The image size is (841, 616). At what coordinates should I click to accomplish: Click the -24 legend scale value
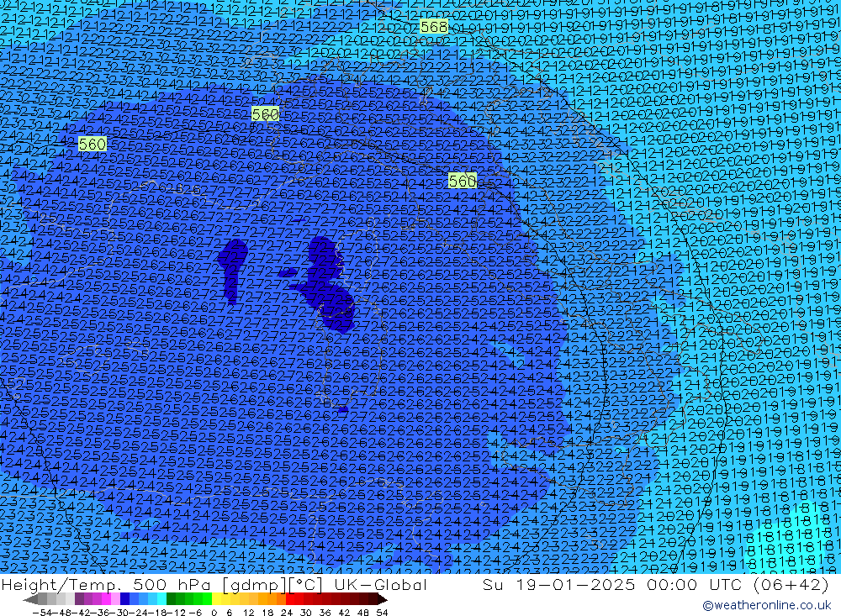139,613
